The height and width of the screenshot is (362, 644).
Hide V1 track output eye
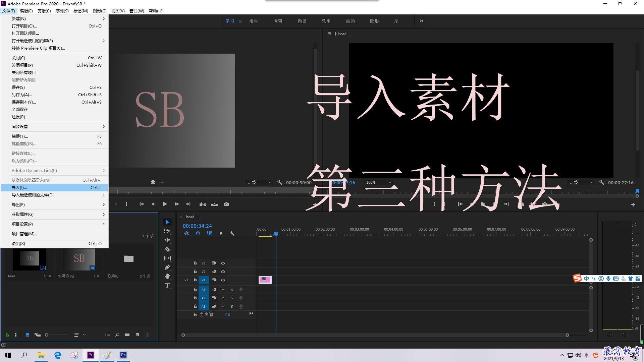tap(223, 280)
